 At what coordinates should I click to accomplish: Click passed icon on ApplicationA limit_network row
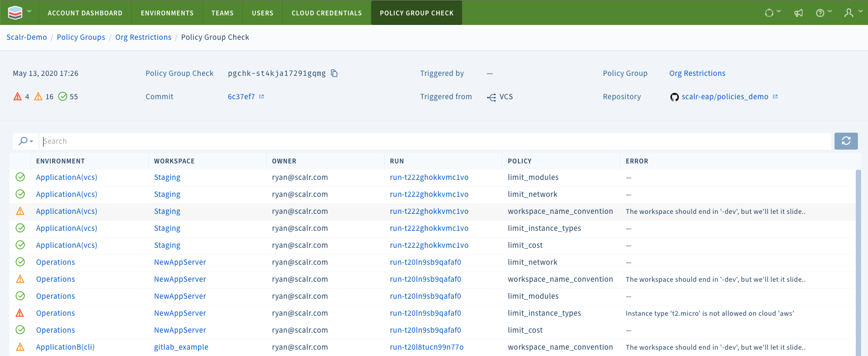click(x=20, y=194)
